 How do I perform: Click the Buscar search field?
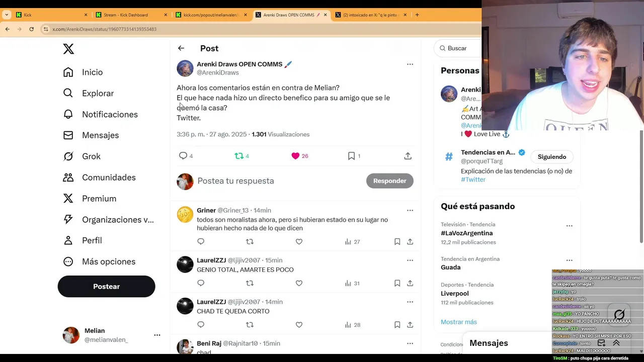(458, 48)
